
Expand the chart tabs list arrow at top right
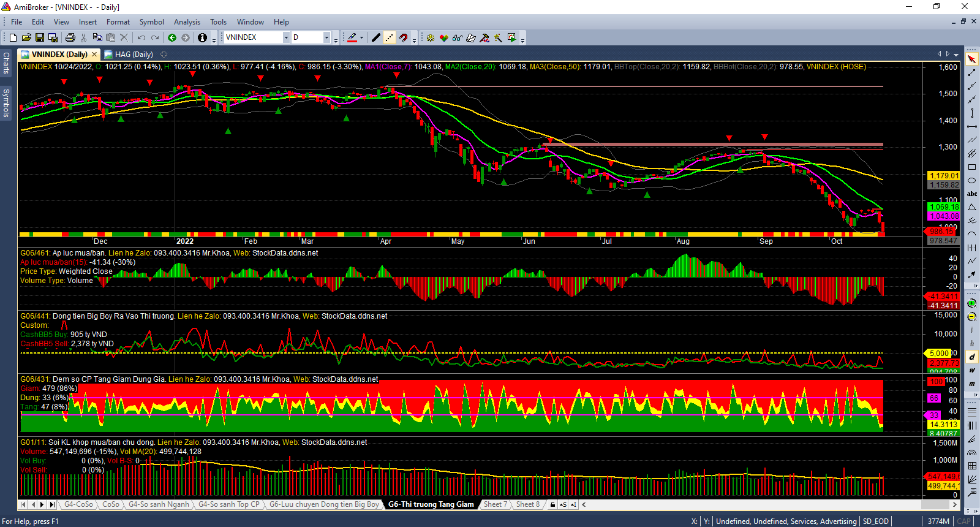click(x=956, y=55)
